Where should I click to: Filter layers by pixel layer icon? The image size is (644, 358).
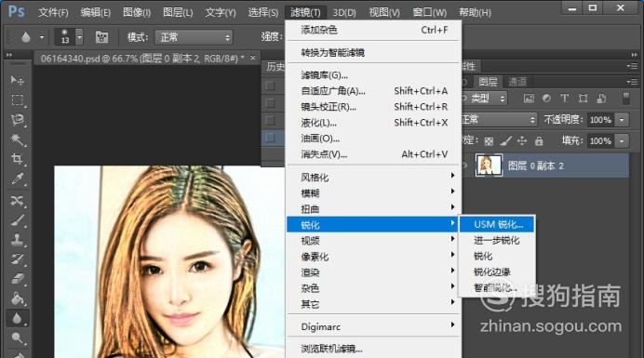529,99
